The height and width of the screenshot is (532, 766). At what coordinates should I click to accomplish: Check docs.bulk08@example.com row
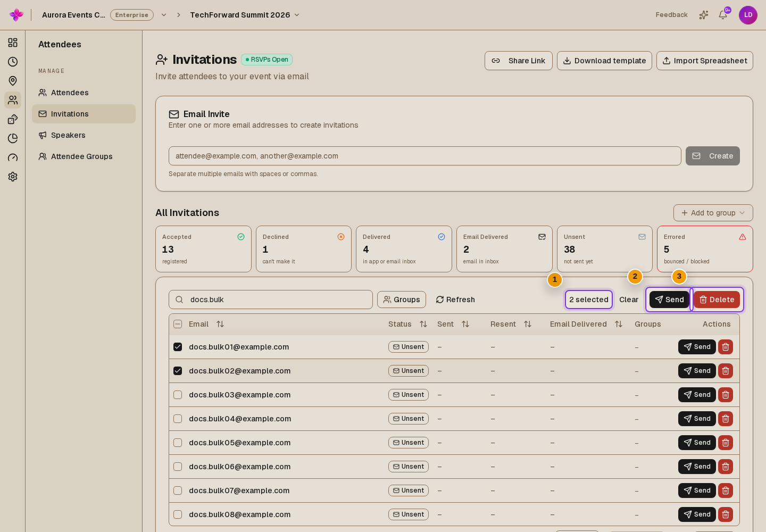pyautogui.click(x=178, y=514)
